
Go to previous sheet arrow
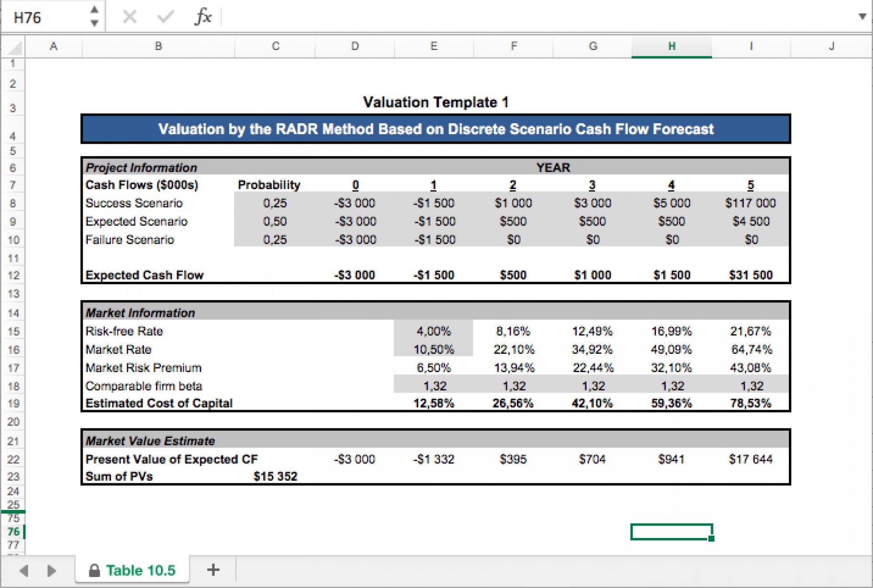coord(24,570)
